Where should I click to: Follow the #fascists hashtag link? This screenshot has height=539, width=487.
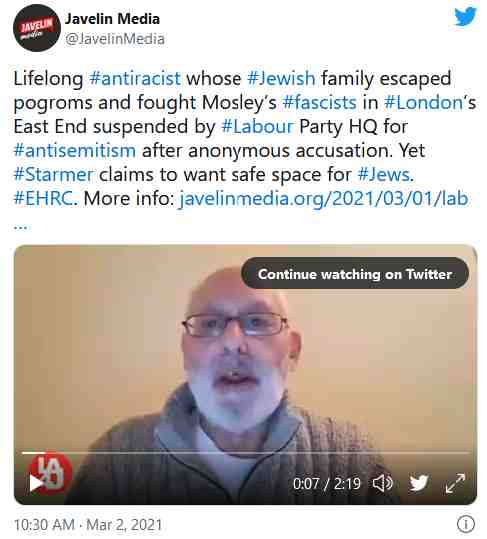[320, 102]
